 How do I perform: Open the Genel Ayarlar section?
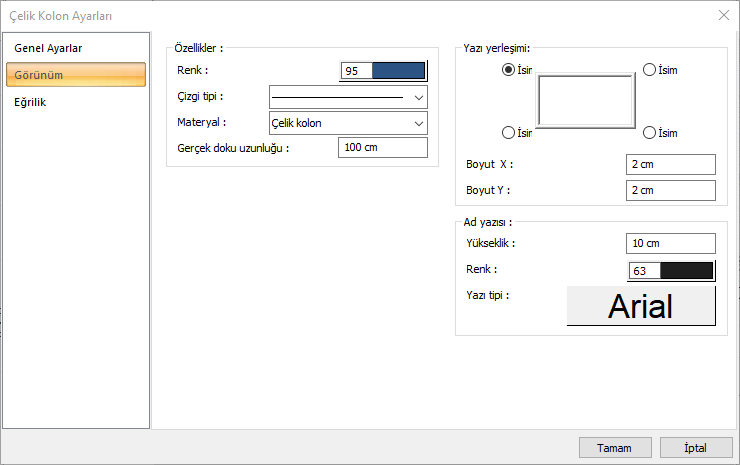pyautogui.click(x=48, y=48)
